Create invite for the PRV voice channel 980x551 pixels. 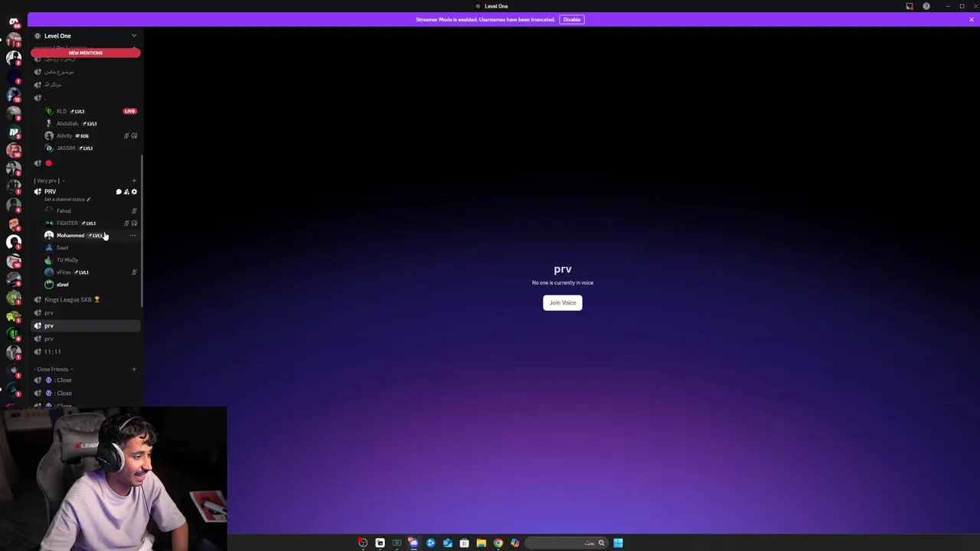[126, 192]
